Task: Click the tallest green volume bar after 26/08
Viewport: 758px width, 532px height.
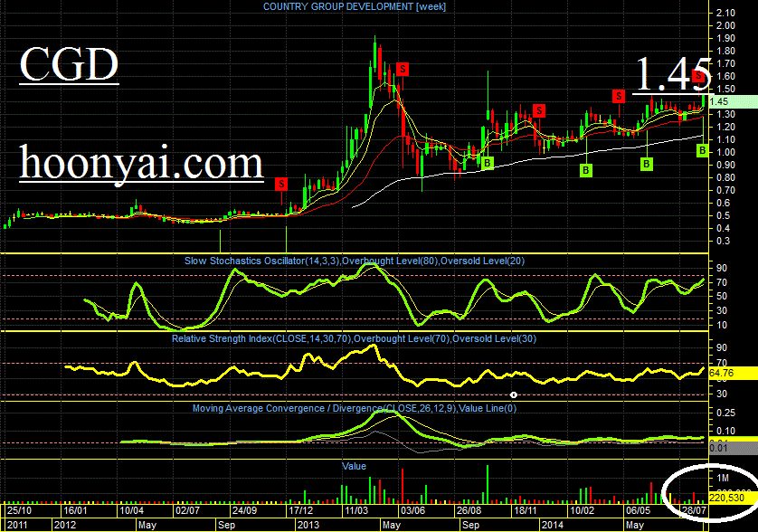Action: coord(488,485)
